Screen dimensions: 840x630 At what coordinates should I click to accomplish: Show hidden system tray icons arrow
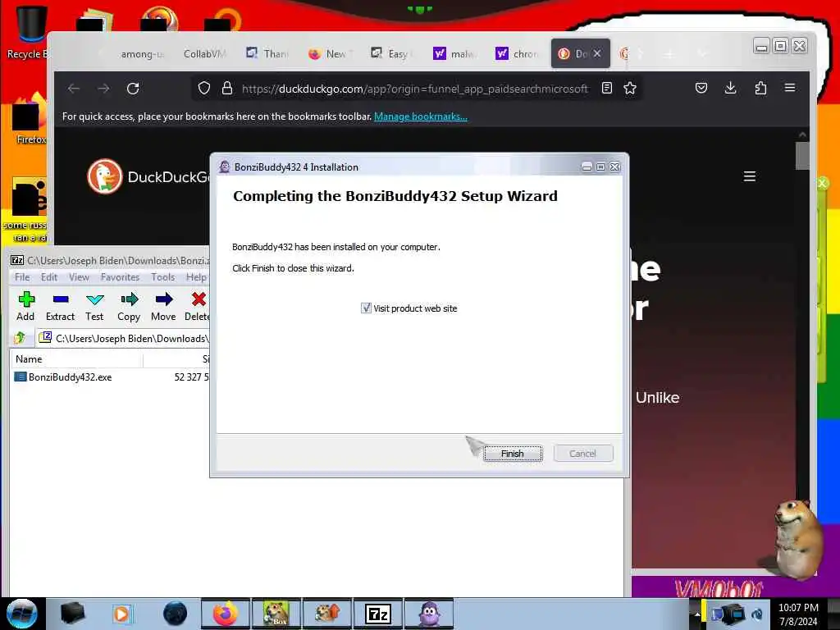click(696, 614)
